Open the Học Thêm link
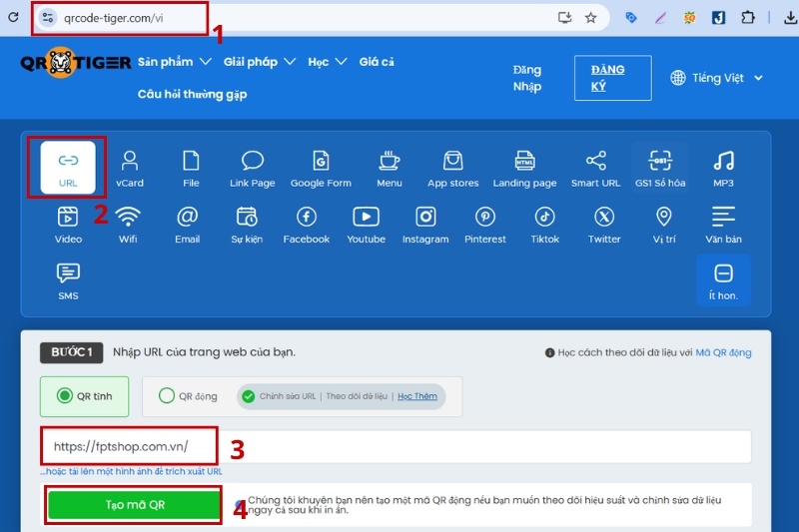 [x=417, y=396]
